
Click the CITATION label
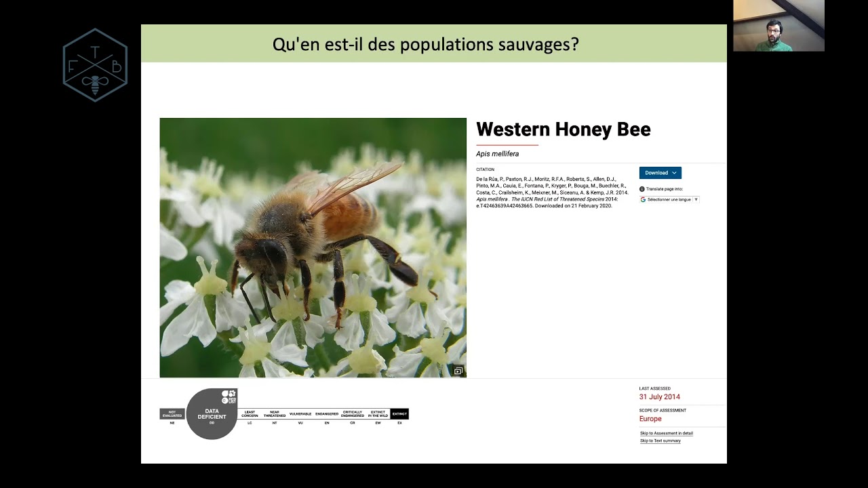486,169
